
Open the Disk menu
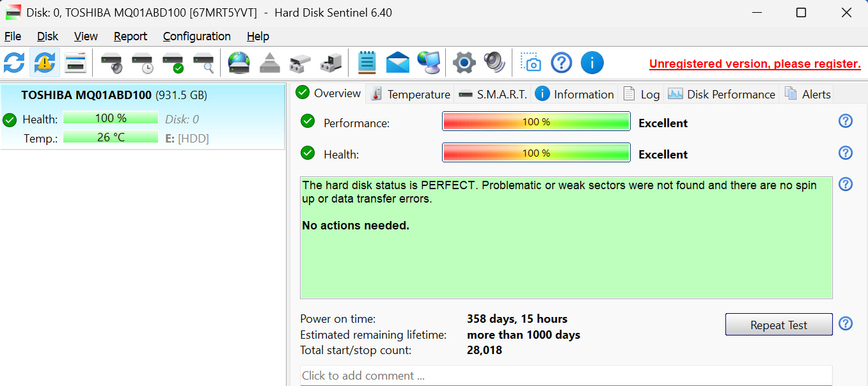[47, 36]
